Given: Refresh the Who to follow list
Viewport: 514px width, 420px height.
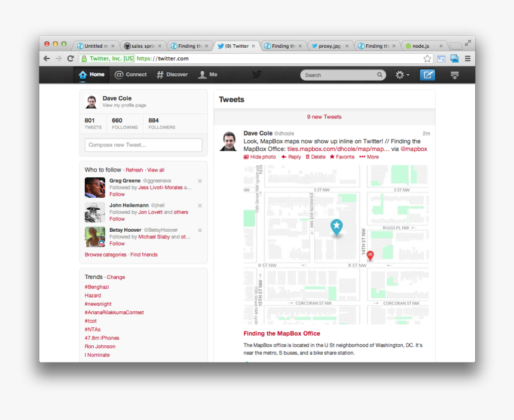Looking at the screenshot, I should 134,170.
